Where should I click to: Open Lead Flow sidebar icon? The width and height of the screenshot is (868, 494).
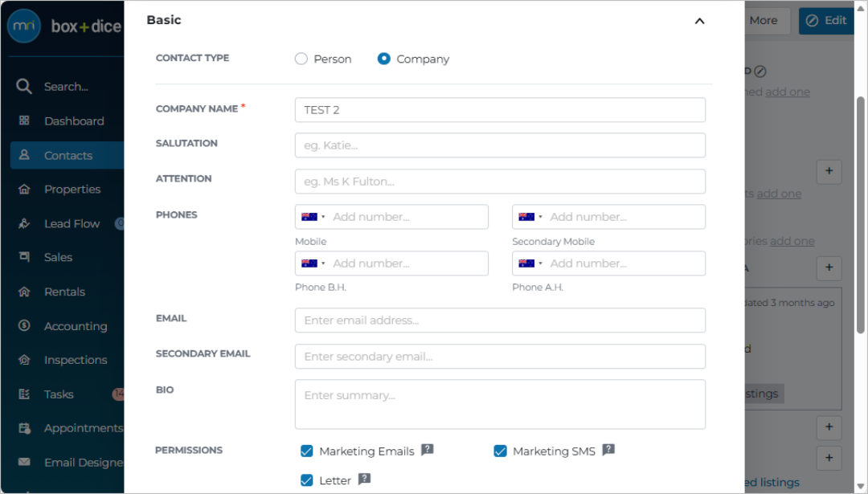[24, 223]
